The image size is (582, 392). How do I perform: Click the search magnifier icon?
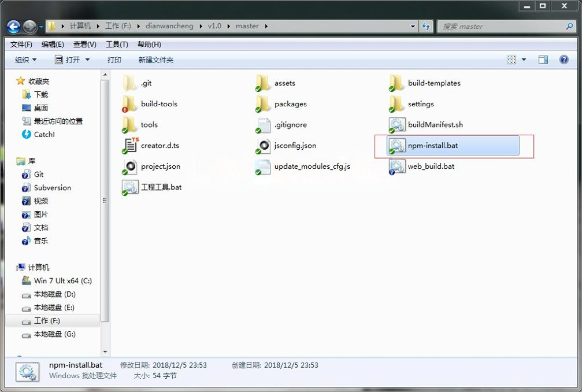coord(569,27)
